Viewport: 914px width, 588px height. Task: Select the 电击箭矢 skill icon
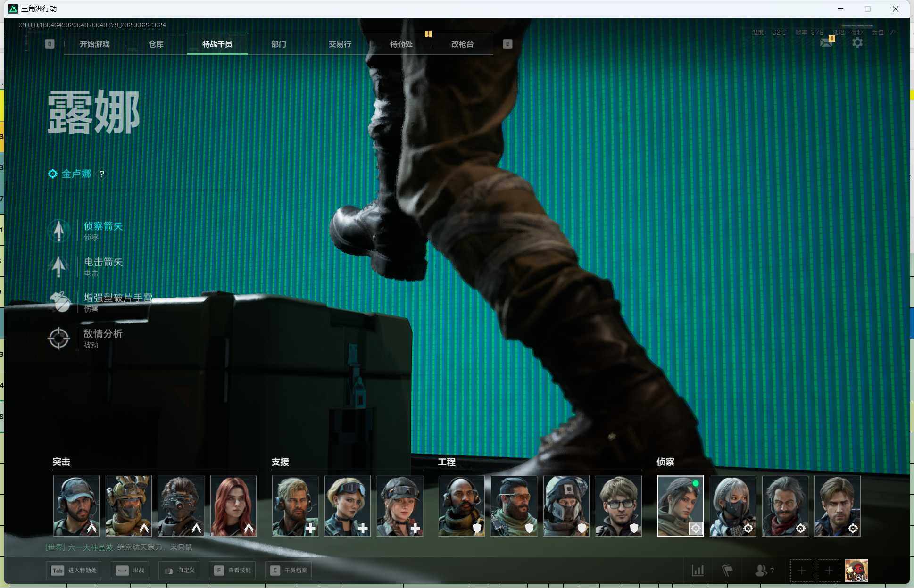[x=59, y=266]
